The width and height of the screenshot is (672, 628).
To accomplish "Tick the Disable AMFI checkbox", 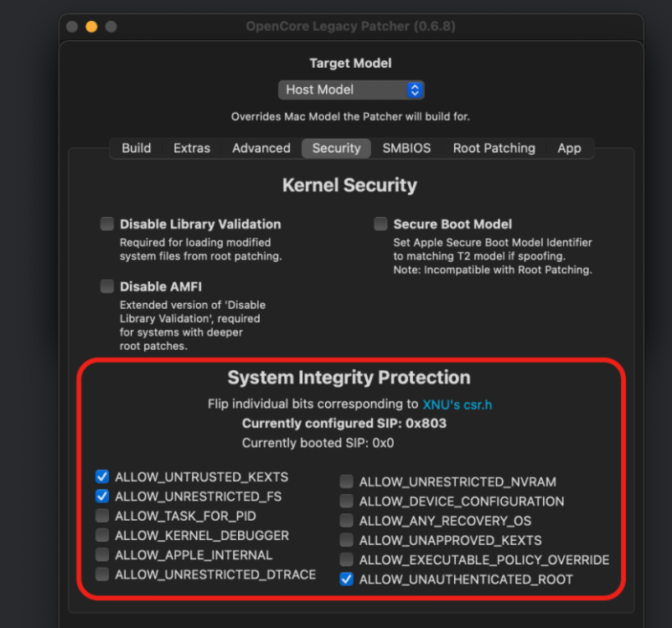I will pyautogui.click(x=107, y=286).
